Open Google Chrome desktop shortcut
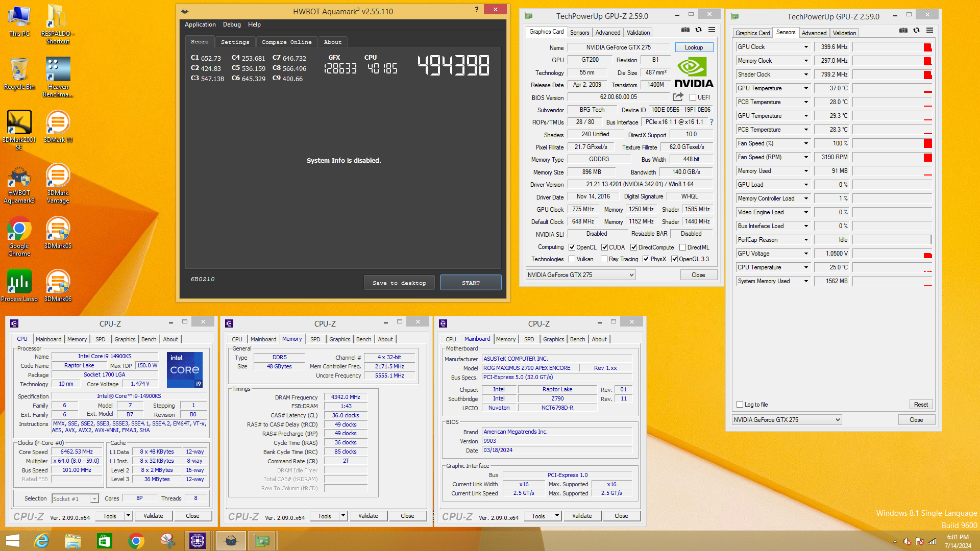 19,237
